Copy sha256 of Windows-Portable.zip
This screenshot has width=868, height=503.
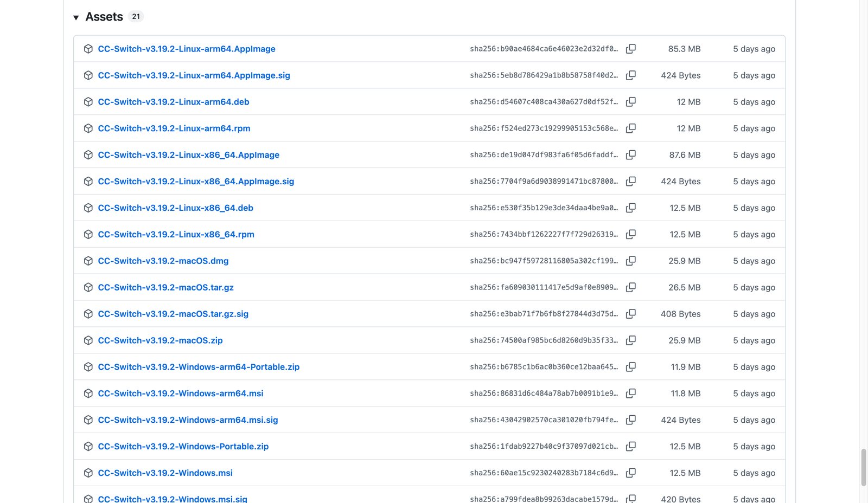tap(630, 446)
